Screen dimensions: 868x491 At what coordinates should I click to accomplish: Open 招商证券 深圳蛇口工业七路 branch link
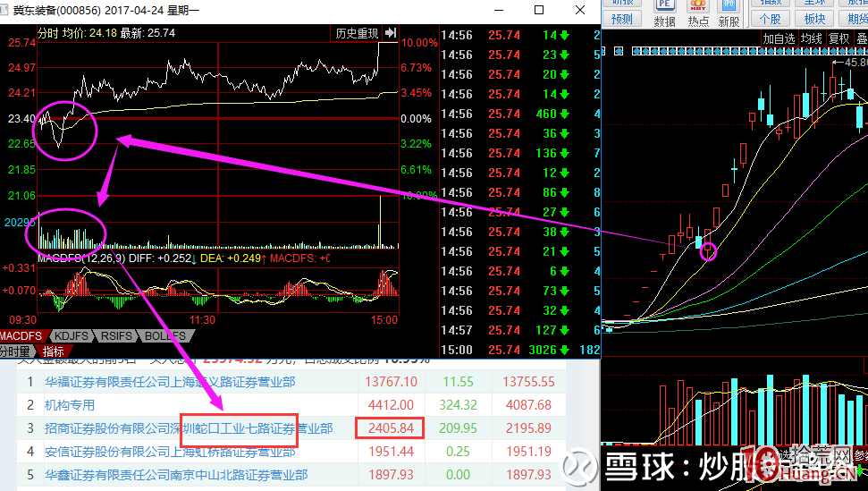pos(189,428)
